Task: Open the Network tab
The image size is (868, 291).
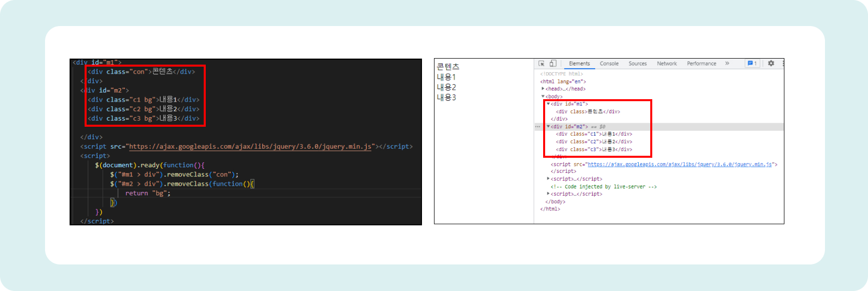Action: [x=667, y=64]
